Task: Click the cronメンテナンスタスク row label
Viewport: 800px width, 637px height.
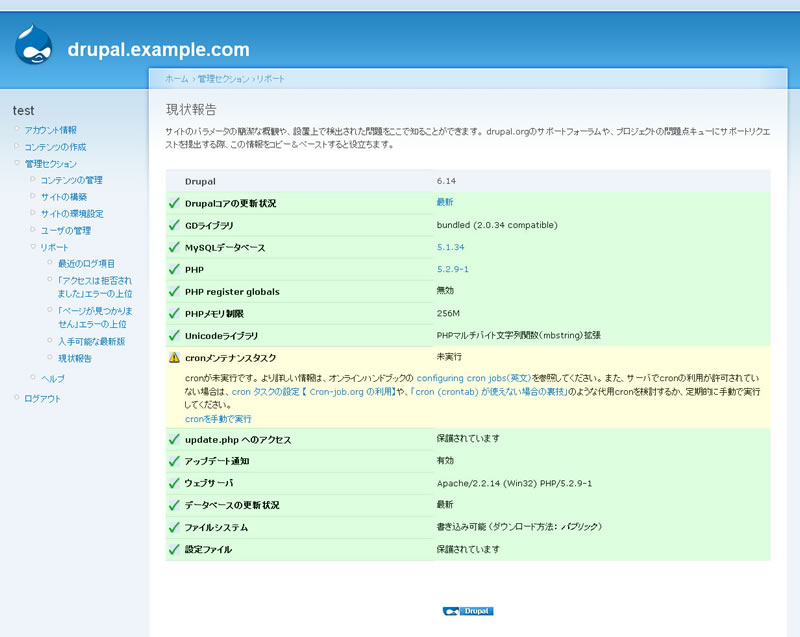Action: (x=231, y=358)
